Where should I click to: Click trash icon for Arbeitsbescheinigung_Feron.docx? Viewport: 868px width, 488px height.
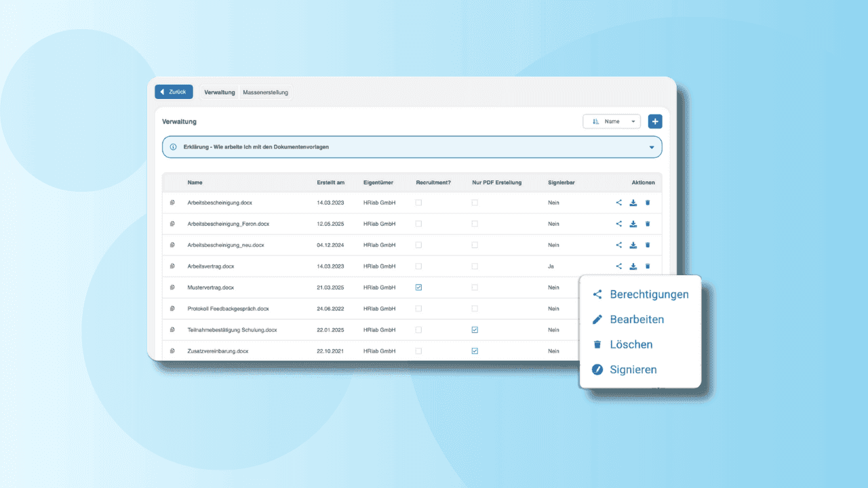[648, 224]
